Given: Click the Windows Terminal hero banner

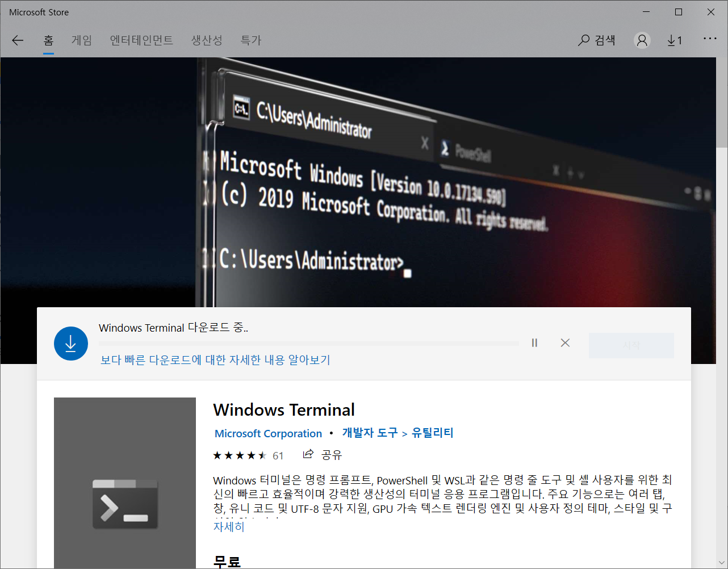Looking at the screenshot, I should [358, 182].
